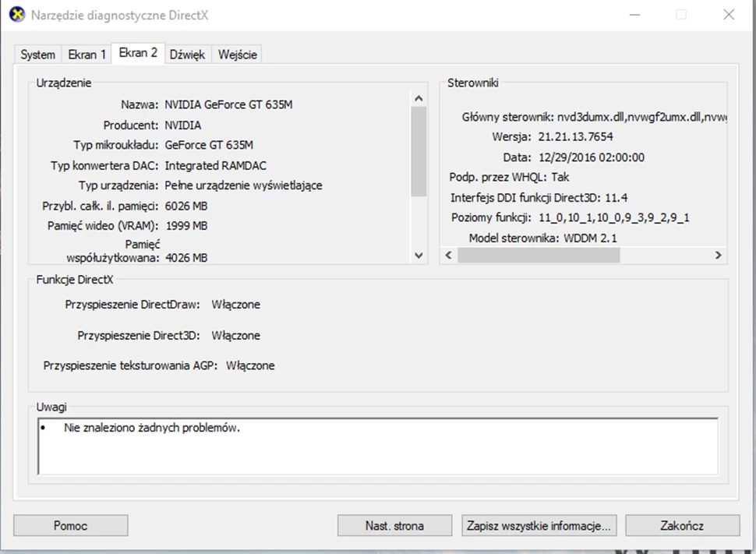Click the 4026 MB shared memory value
756x554 pixels.
click(186, 258)
